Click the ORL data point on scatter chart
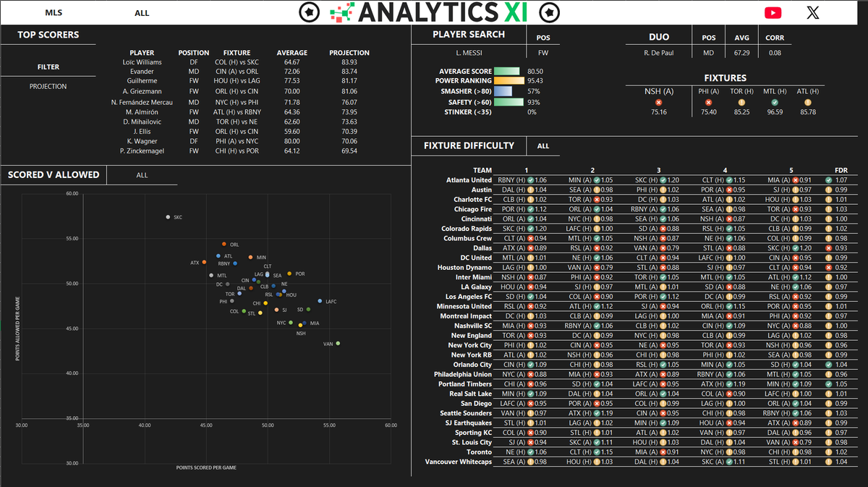Viewport: 868px width, 487px height. [224, 244]
